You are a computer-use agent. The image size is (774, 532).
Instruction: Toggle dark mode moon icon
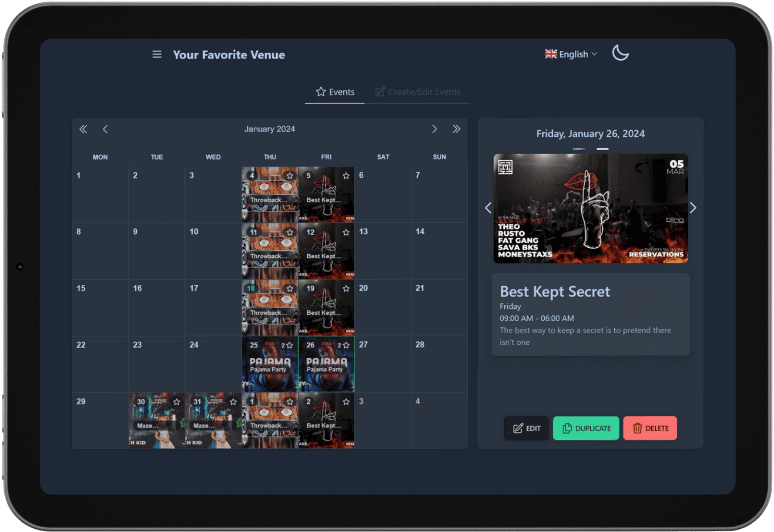(620, 53)
